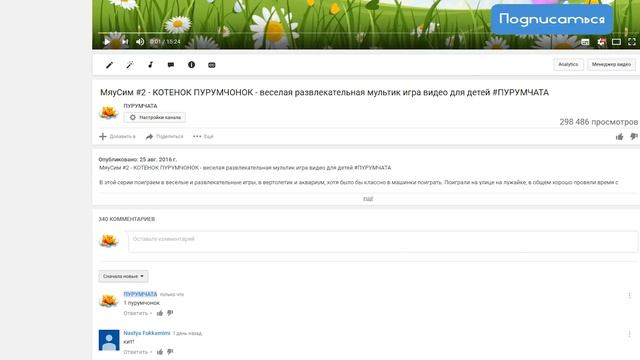Mute the video volume
Screen dimensions: 640x360
click(140, 42)
